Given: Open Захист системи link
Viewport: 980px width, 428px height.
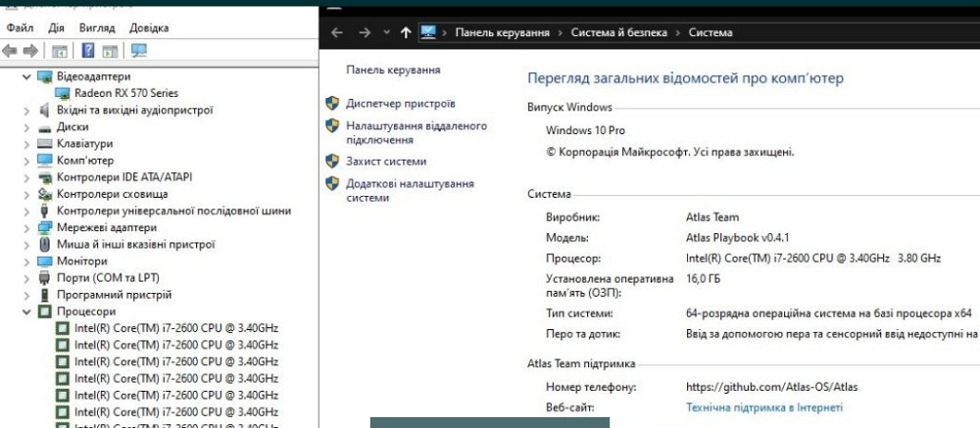Looking at the screenshot, I should (386, 162).
